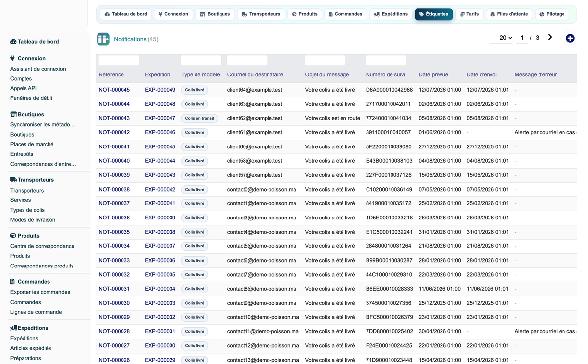
Task: Open the Tarifs tab
Action: pos(469,14)
